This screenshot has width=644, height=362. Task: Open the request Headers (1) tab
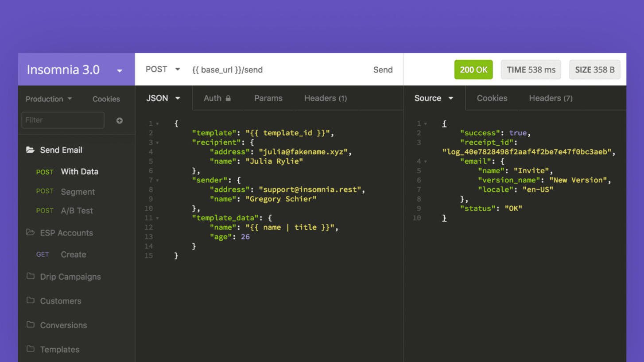coord(326,98)
